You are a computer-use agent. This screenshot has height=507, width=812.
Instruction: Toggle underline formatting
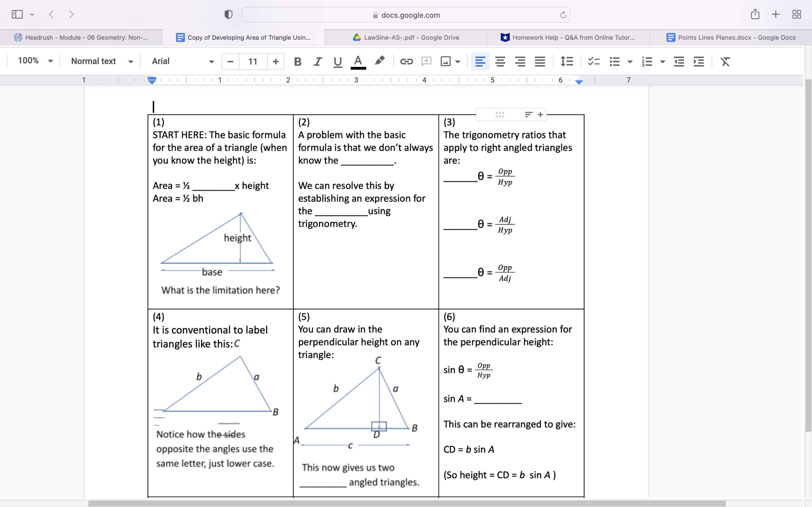337,61
